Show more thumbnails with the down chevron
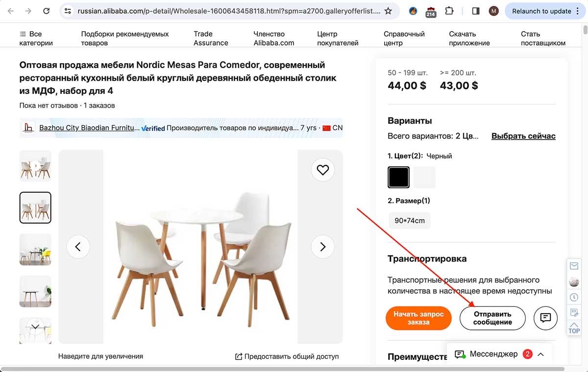 [35, 326]
